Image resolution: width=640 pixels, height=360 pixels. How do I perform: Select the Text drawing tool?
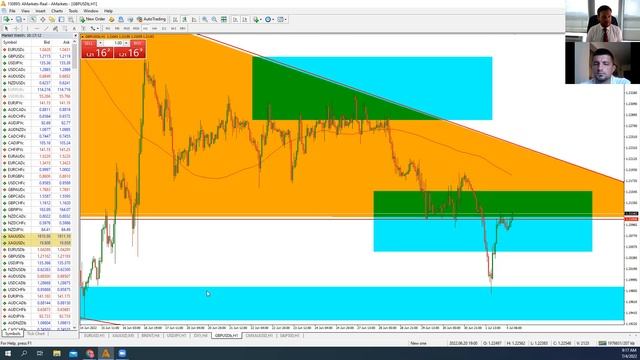(x=74, y=29)
